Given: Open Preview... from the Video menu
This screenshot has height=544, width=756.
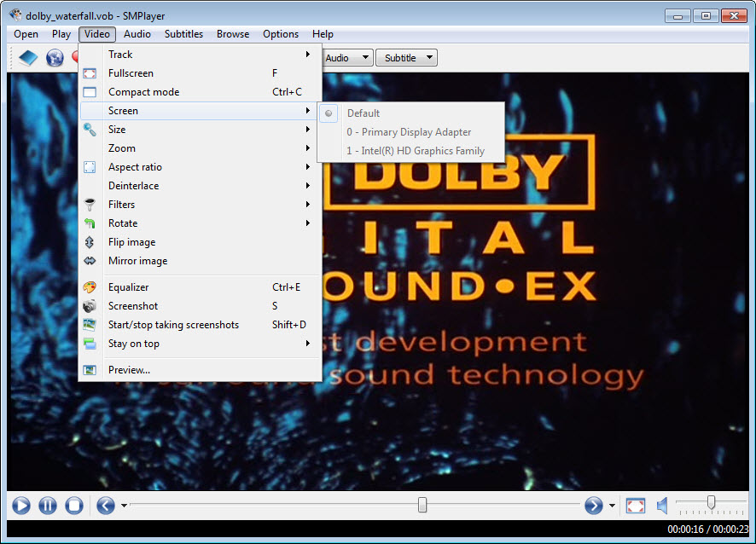Looking at the screenshot, I should 200,370.
